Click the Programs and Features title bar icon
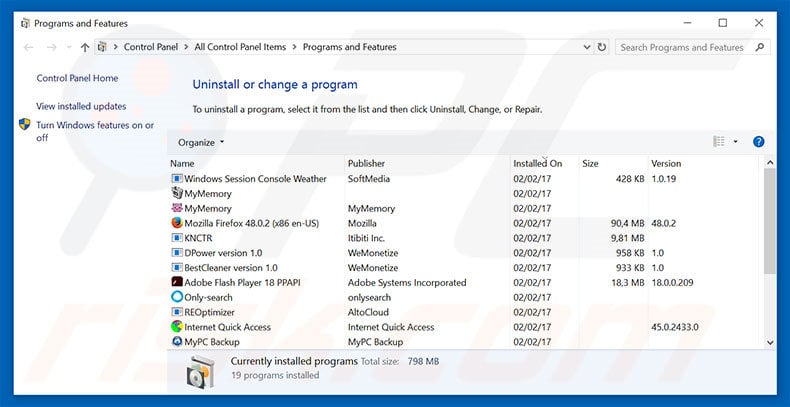The width and height of the screenshot is (790, 407). tap(25, 23)
